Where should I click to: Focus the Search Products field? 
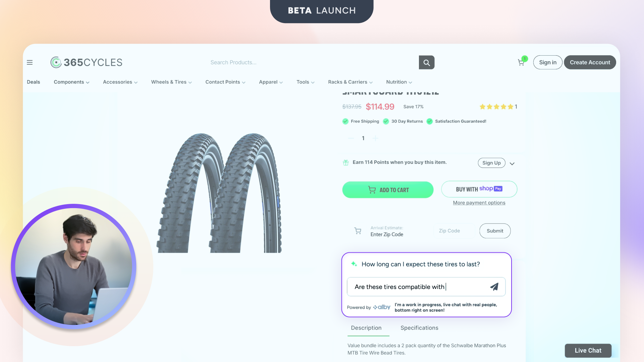point(312,62)
